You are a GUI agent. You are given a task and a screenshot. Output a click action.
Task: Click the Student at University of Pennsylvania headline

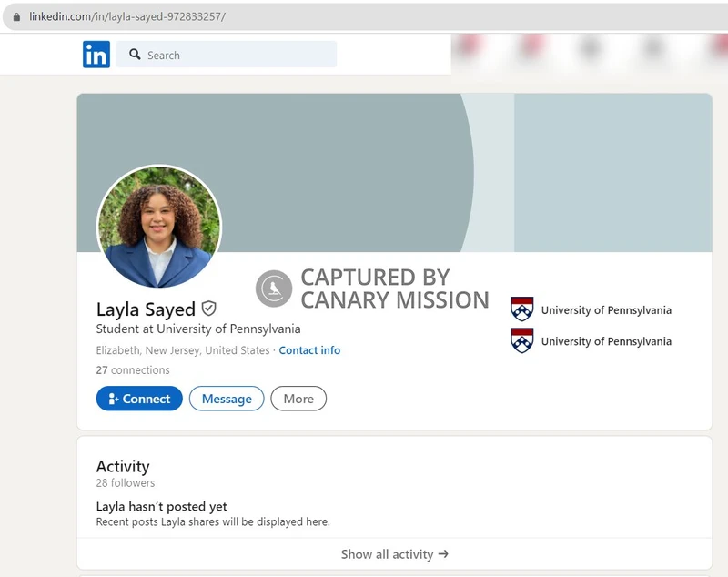point(199,327)
